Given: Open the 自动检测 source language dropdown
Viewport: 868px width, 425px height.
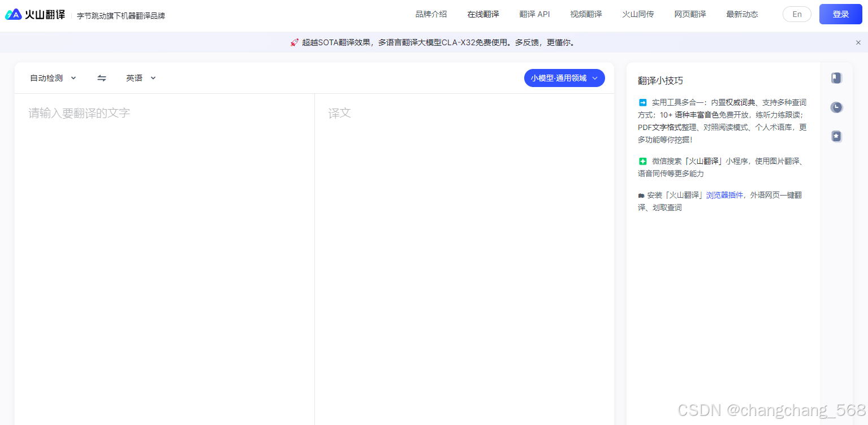Looking at the screenshot, I should coord(53,78).
